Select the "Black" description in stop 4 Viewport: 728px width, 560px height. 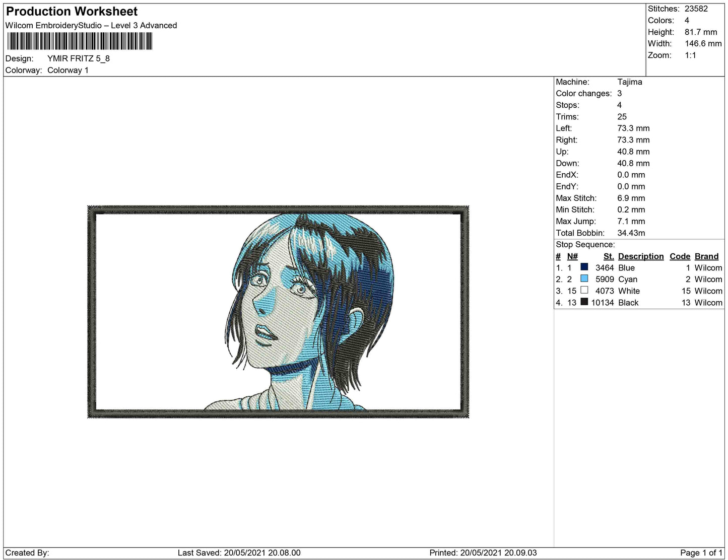pos(628,302)
